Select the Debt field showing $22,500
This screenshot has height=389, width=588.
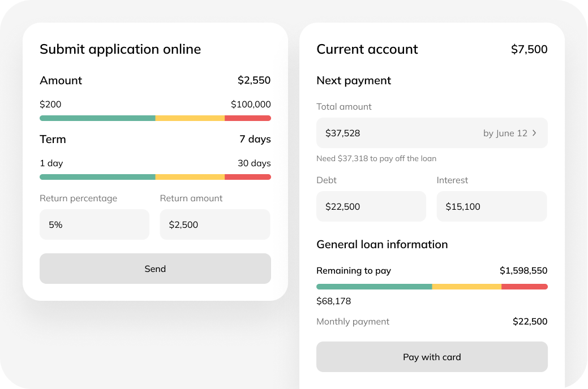click(x=371, y=206)
